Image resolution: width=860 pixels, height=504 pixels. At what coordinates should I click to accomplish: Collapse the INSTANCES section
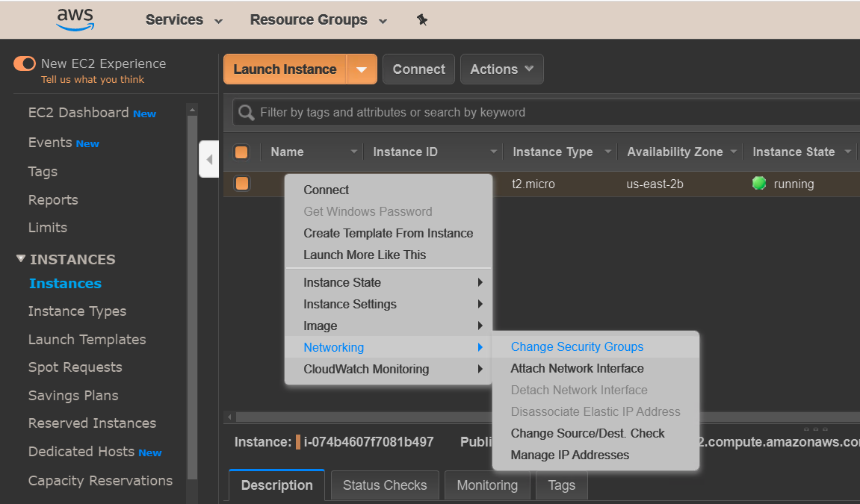20,259
